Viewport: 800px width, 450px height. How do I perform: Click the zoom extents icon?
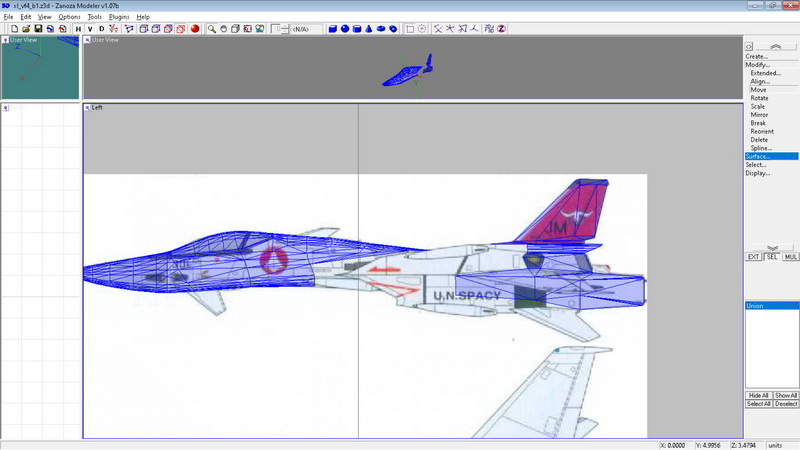point(247,29)
